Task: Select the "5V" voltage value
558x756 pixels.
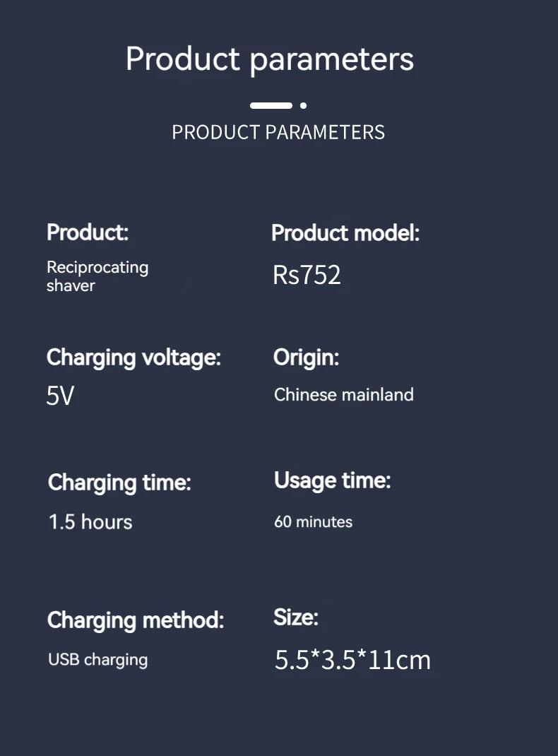Action: tap(60, 396)
